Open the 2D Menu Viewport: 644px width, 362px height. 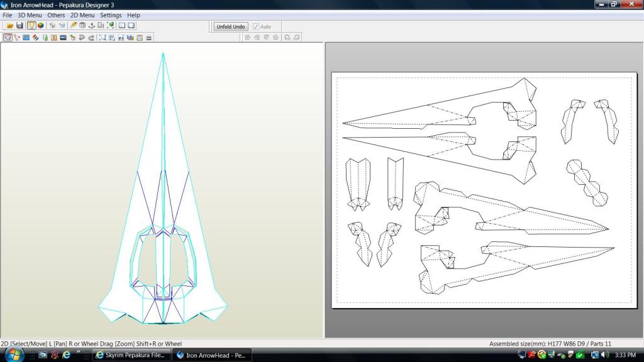[82, 15]
